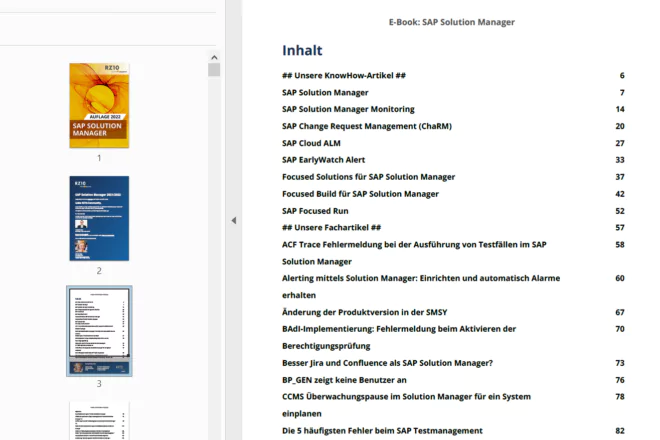Click page number 52 in contents
Image resolution: width=660 pixels, height=440 pixels.
point(620,211)
